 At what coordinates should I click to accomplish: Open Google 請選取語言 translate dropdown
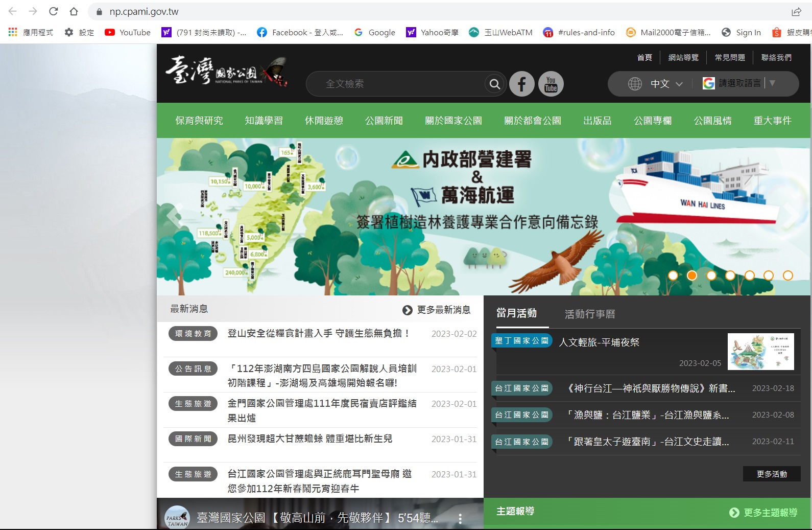pos(739,83)
